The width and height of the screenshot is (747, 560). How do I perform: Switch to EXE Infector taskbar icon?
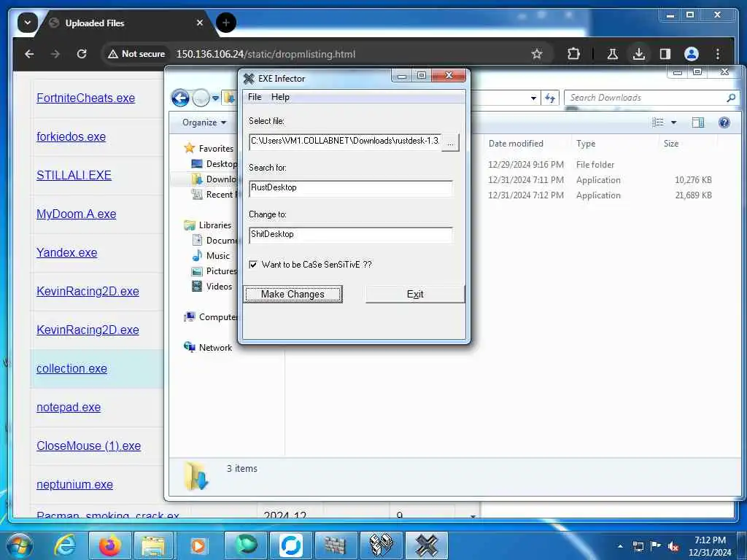click(426, 545)
